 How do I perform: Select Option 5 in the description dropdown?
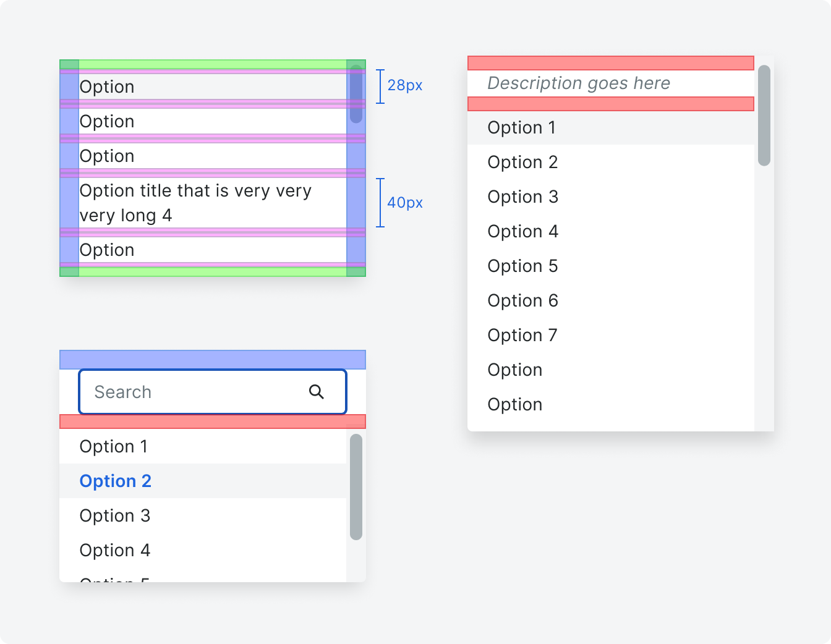(x=522, y=266)
